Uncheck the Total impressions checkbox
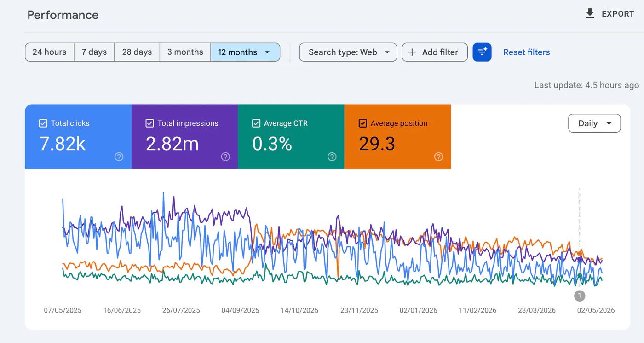This screenshot has height=343, width=644. (x=149, y=123)
